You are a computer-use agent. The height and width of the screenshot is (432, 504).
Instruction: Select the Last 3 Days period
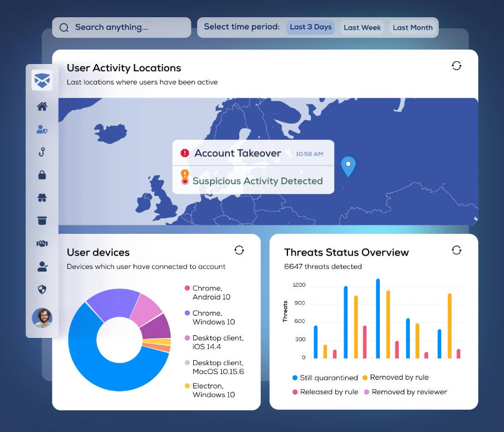click(x=311, y=27)
